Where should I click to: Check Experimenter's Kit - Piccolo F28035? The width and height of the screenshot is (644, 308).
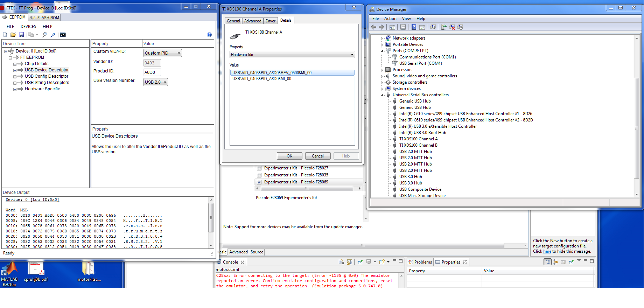click(259, 175)
